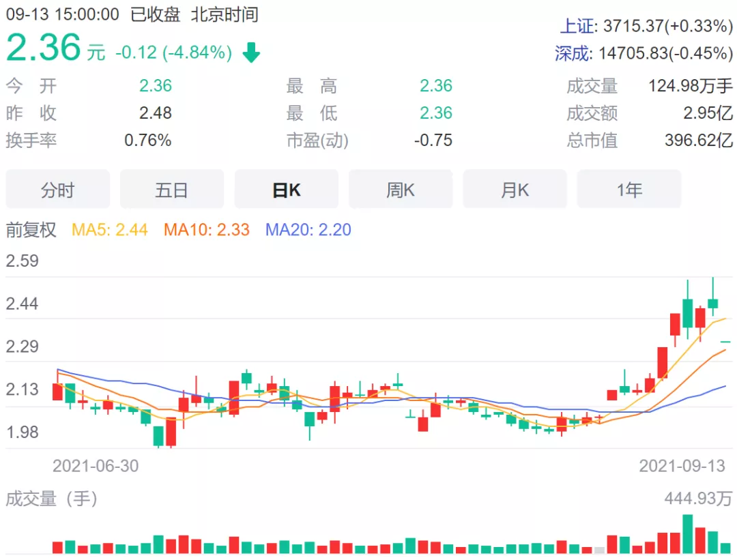Select the 2021-09-13 end date label

682,466
